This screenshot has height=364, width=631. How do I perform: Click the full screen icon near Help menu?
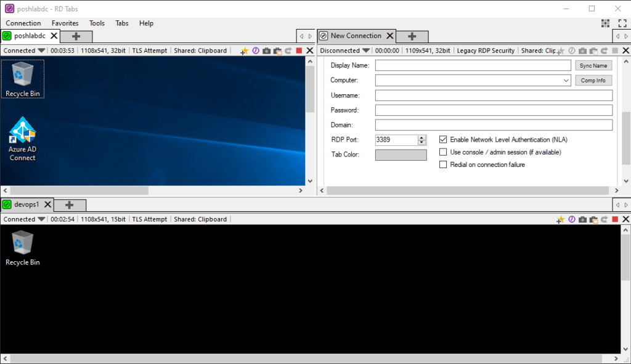622,23
